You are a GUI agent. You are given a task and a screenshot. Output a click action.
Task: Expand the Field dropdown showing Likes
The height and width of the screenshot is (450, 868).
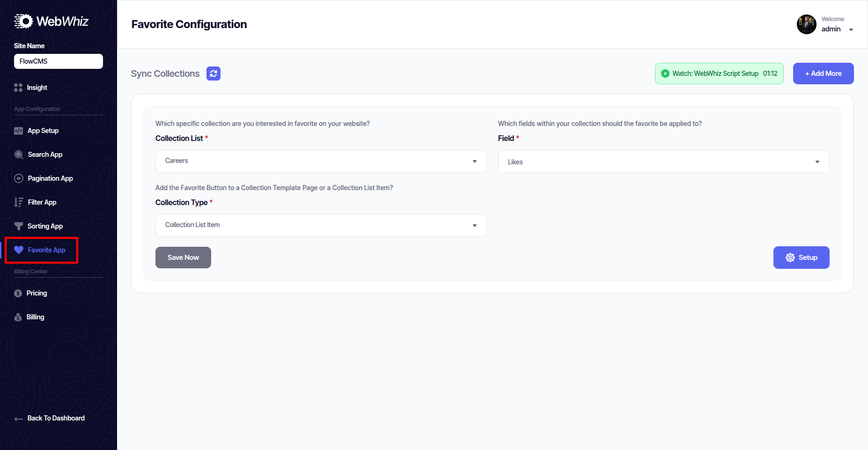pyautogui.click(x=663, y=162)
